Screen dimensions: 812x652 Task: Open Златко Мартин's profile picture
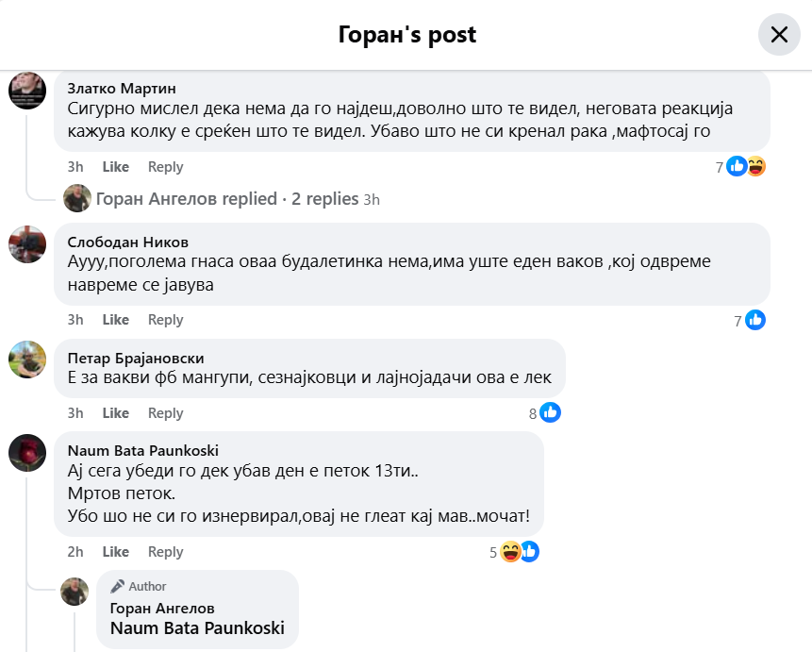point(27,91)
